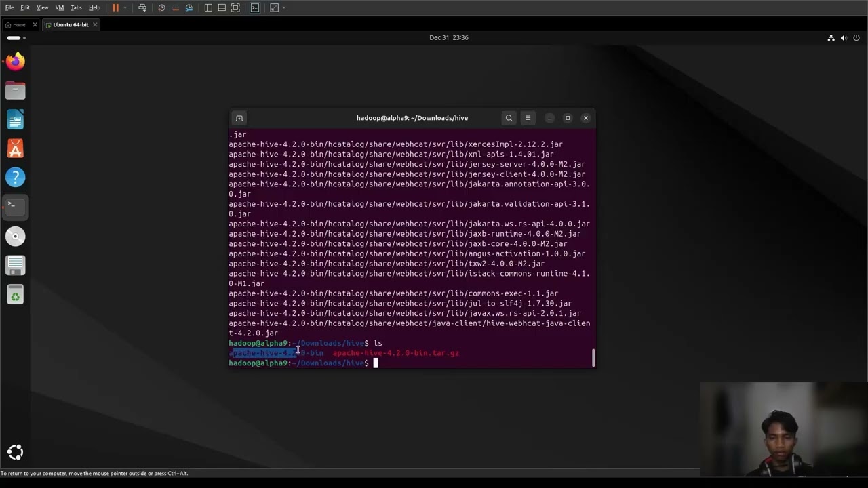Screen dimensions: 868x488
Task: Click the jakarta.ws.rs-api-4.0.0.jar line
Action: pyautogui.click(x=409, y=224)
